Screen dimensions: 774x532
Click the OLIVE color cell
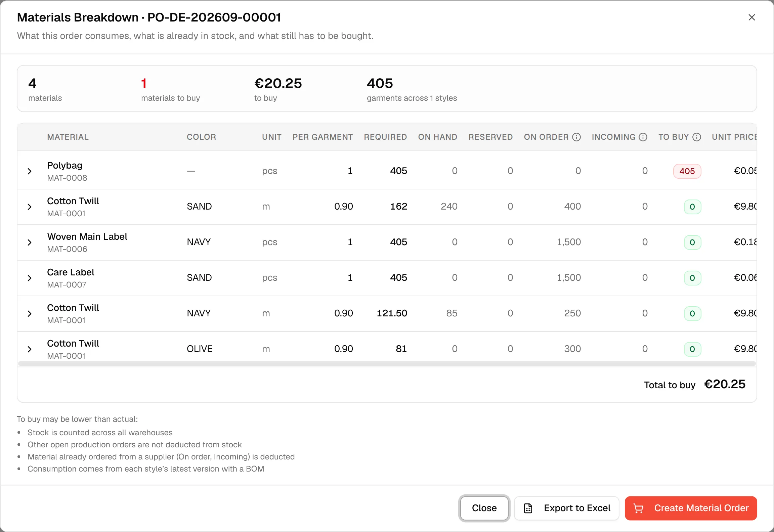click(x=200, y=349)
